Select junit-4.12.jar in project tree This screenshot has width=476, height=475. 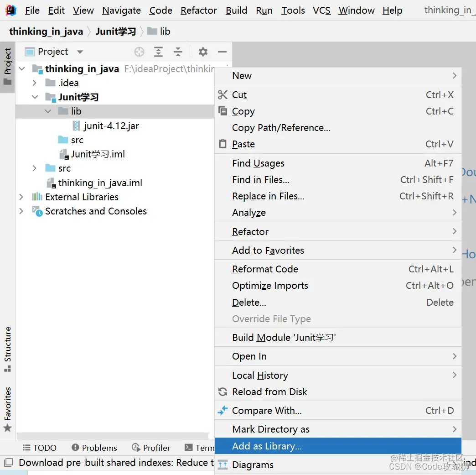[111, 126]
